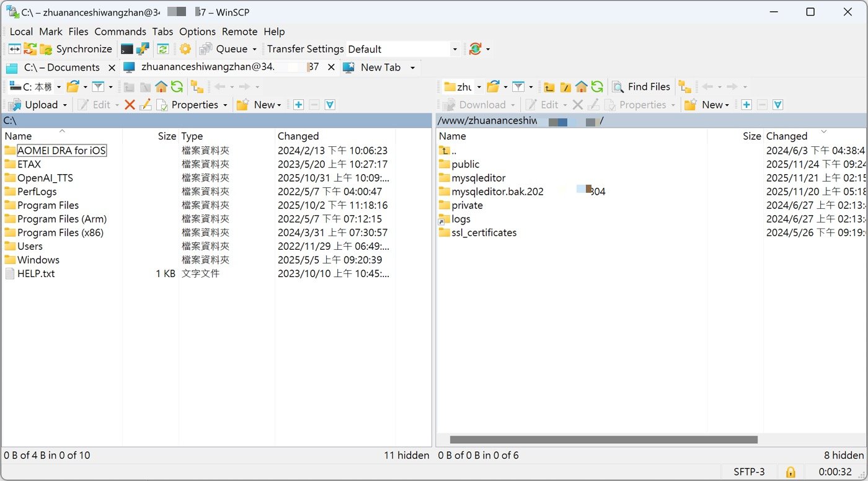Delete selected local file with red X
Image resolution: width=868 pixels, height=481 pixels.
click(x=130, y=105)
